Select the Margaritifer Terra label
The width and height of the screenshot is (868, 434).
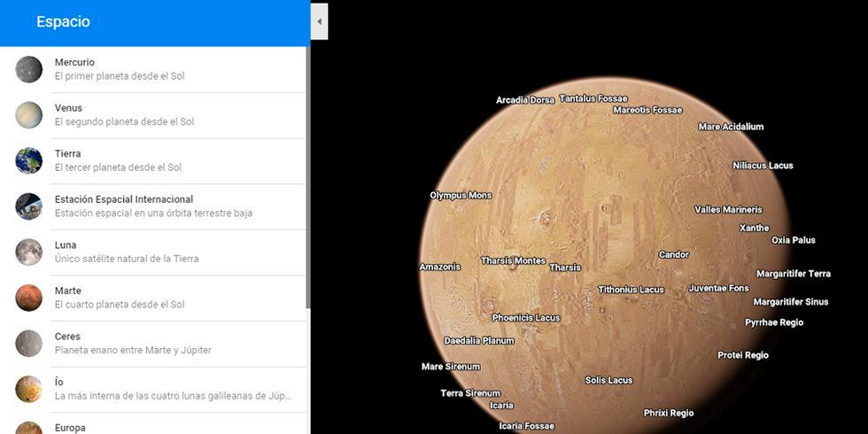[x=793, y=274]
